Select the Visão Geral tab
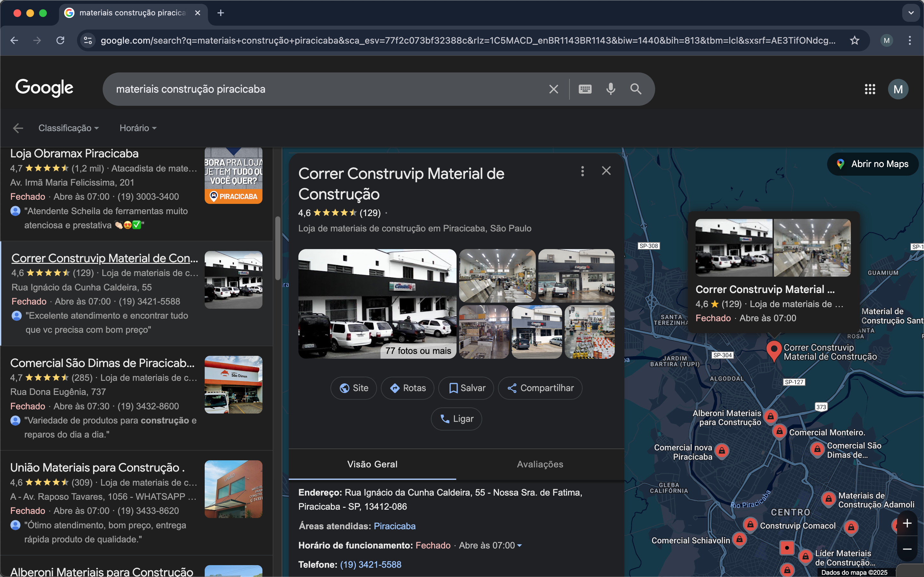Viewport: 924px width, 577px height. [372, 464]
